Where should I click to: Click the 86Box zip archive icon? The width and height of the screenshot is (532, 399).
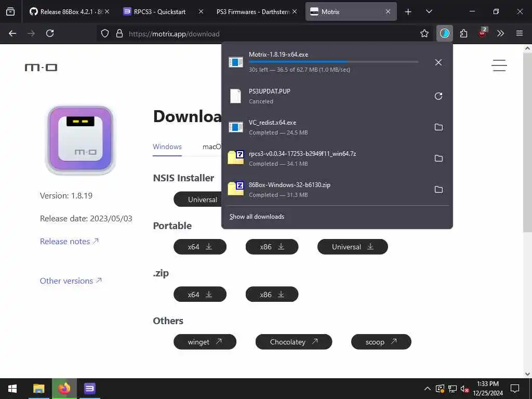pos(236,189)
